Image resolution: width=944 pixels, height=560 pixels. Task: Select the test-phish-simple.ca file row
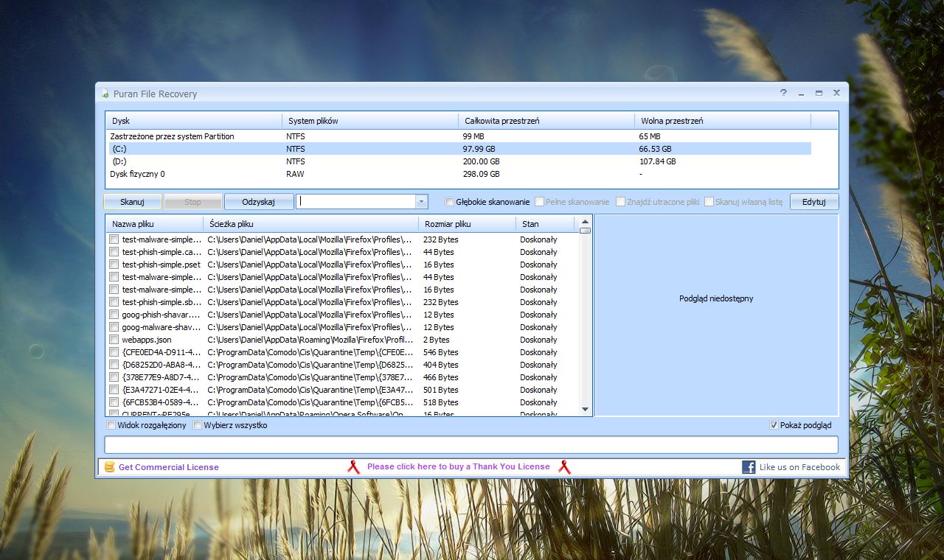tap(343, 252)
